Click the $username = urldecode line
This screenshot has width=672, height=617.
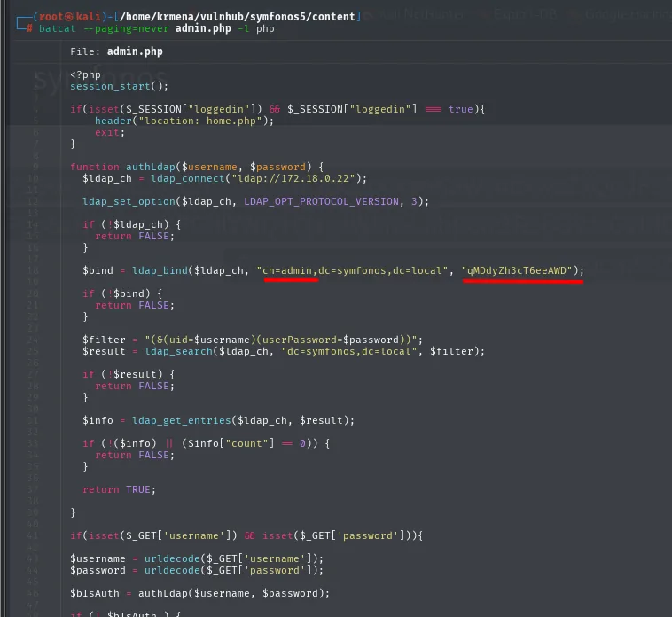click(197, 558)
